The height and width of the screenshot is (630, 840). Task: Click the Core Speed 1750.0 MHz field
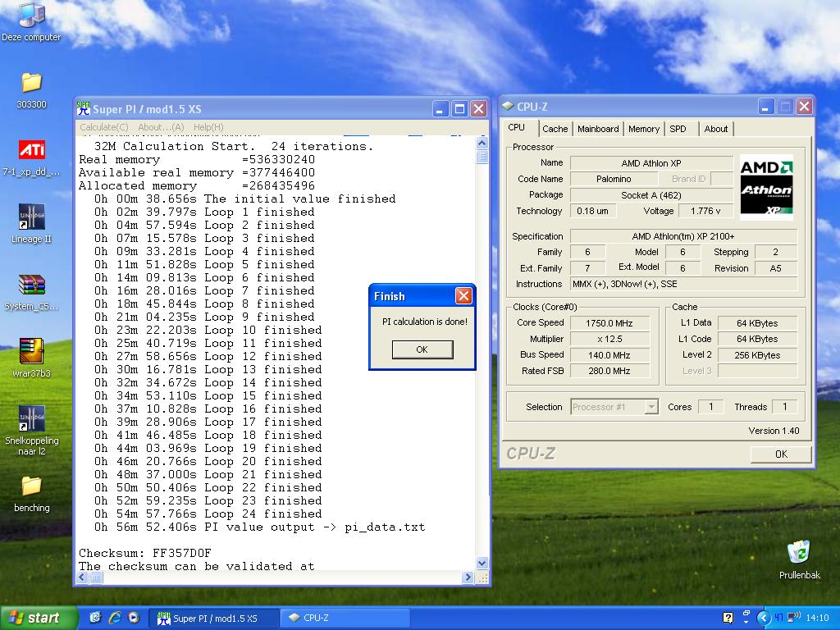click(609, 323)
